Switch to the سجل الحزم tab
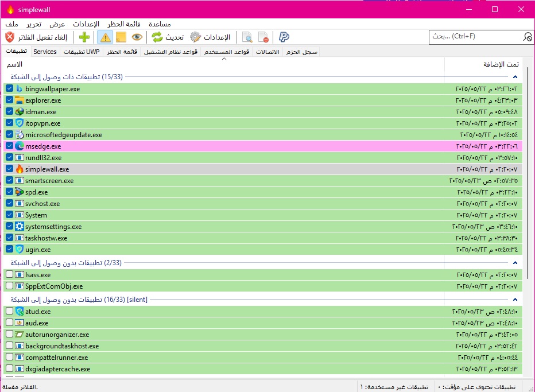The image size is (535, 392). click(301, 52)
